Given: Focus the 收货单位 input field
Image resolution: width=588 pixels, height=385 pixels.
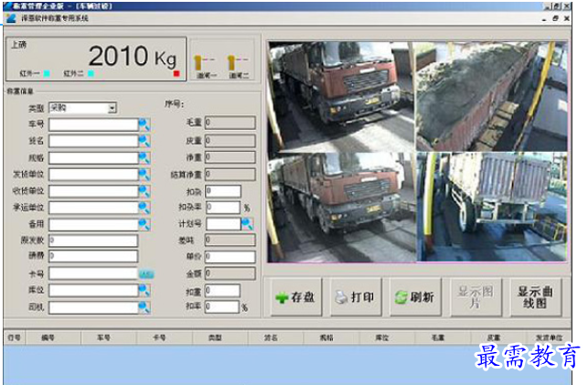Looking at the screenshot, I should [93, 191].
